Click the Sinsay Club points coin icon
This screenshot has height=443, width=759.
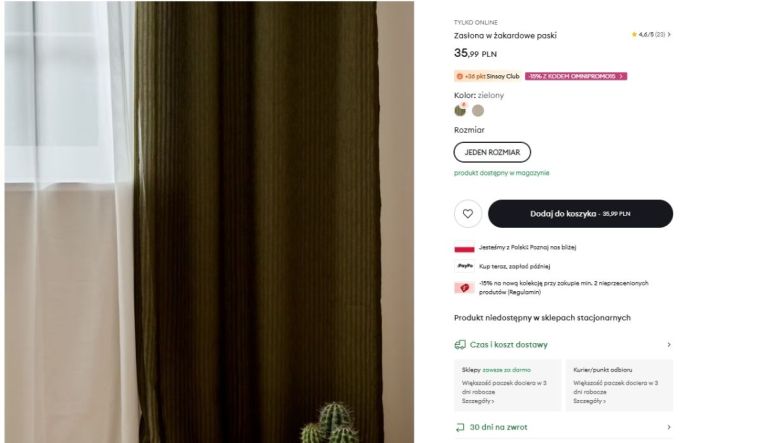[x=460, y=76]
